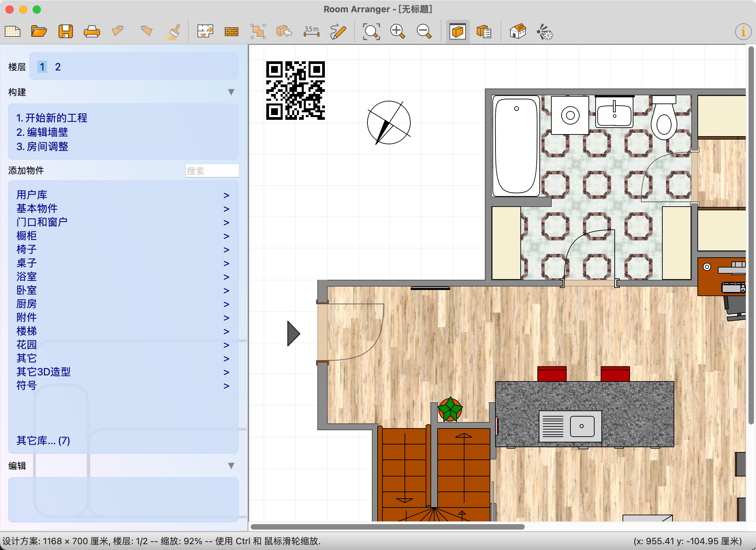Viewport: 756px width, 550px height.
Task: Open the 花园 library
Action: (x=123, y=345)
